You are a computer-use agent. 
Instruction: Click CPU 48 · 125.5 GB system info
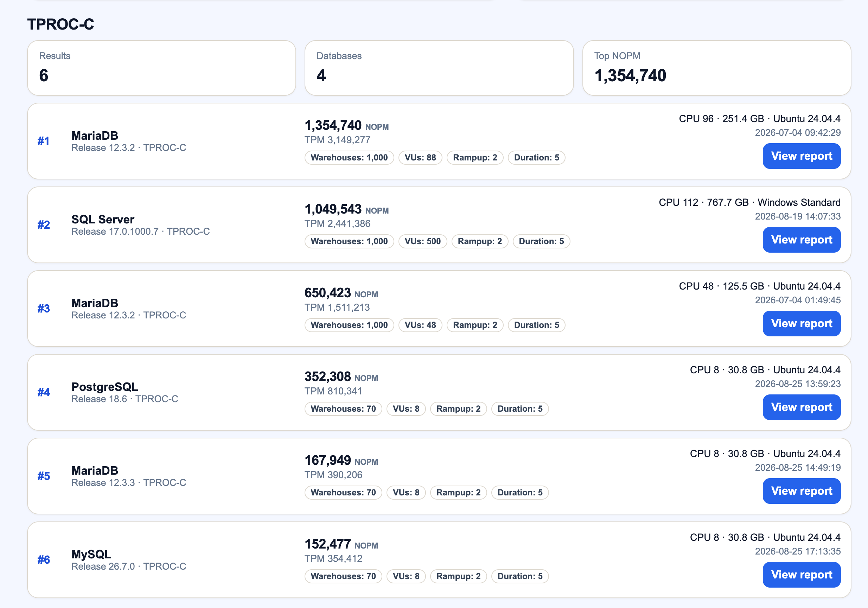point(760,286)
